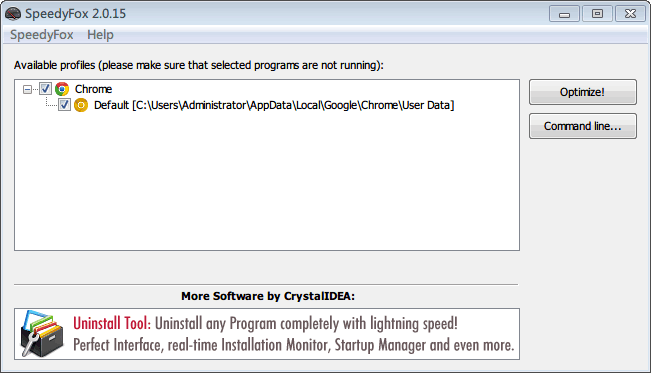651x373 pixels.
Task: Minimize the SpeedyFox window
Action: [564, 14]
